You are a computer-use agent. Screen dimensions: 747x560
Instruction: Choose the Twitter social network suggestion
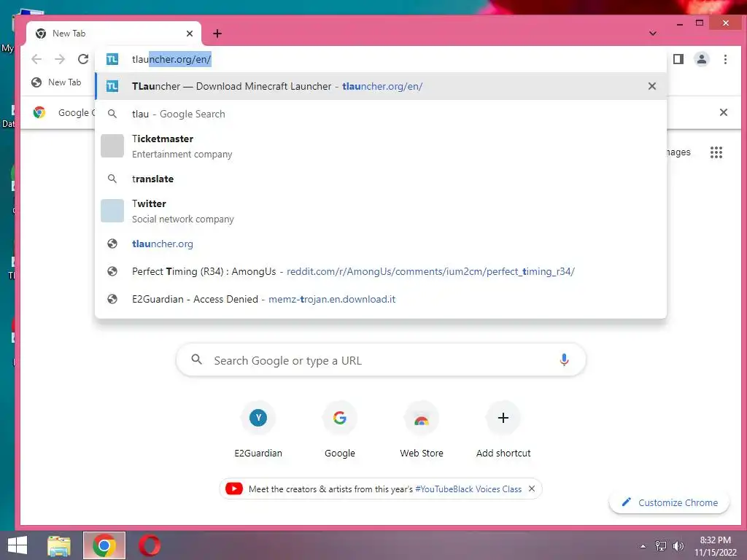381,211
